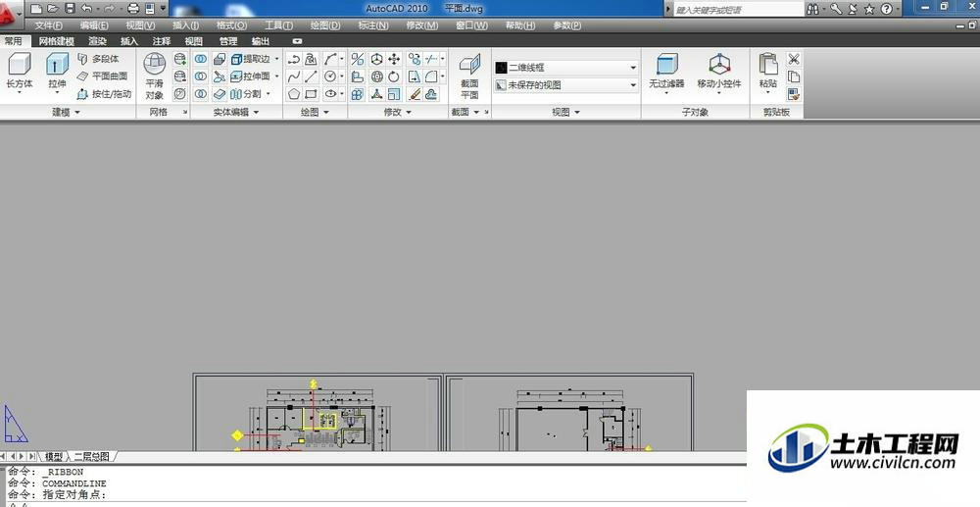
Task: Click the 截面平面 section plane tool
Action: coord(469,76)
